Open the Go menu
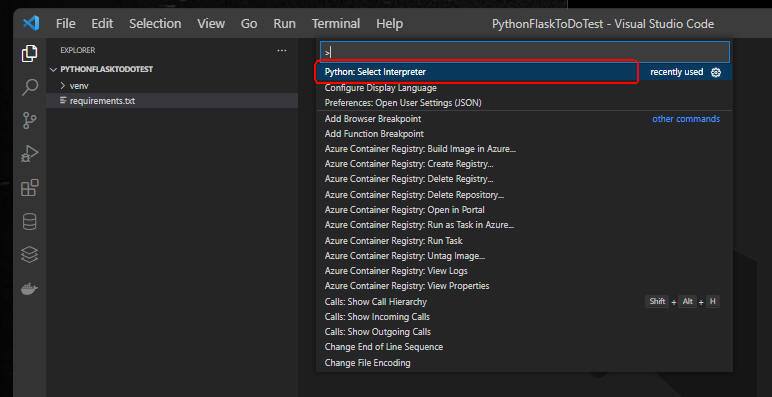This screenshot has width=772, height=397. click(249, 24)
